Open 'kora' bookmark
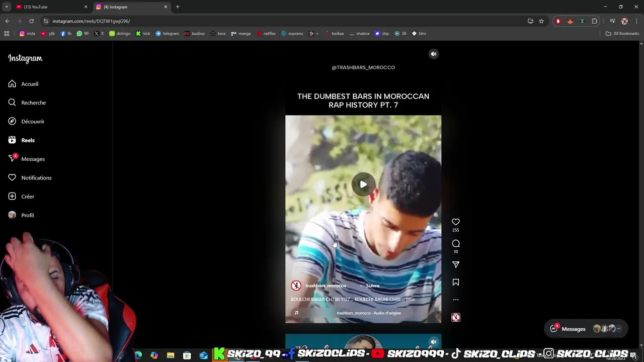 [x=218, y=34]
